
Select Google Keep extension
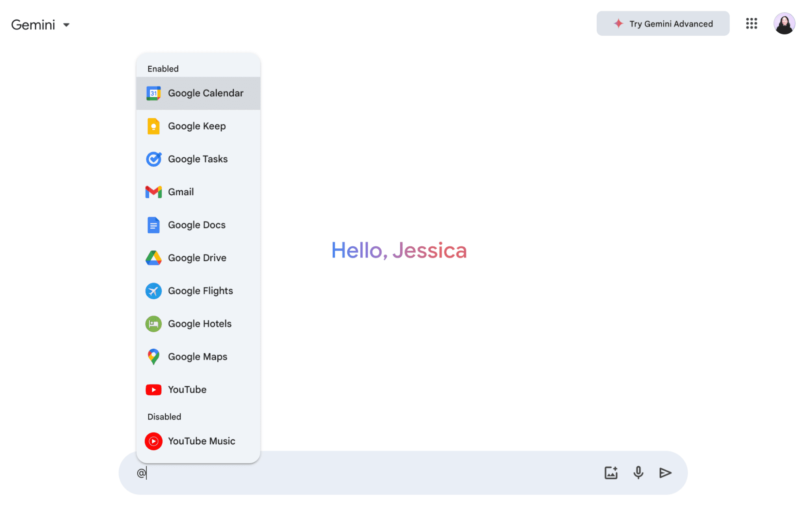point(198,126)
